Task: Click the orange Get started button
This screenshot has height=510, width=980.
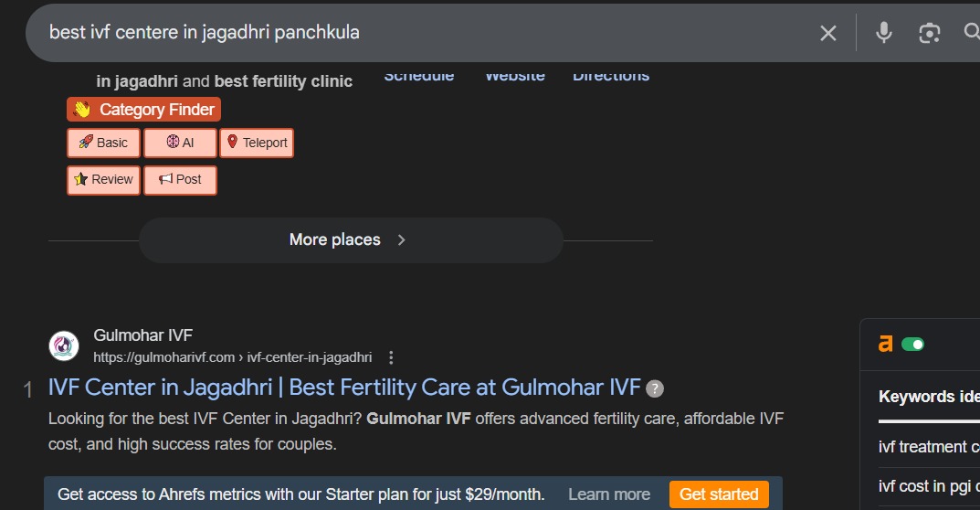Action: (719, 494)
